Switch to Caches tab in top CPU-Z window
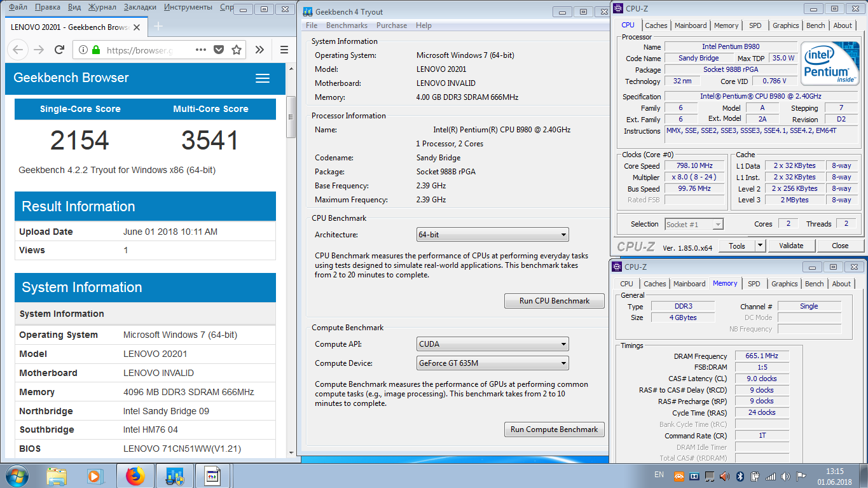This screenshot has height=488, width=868. [656, 25]
